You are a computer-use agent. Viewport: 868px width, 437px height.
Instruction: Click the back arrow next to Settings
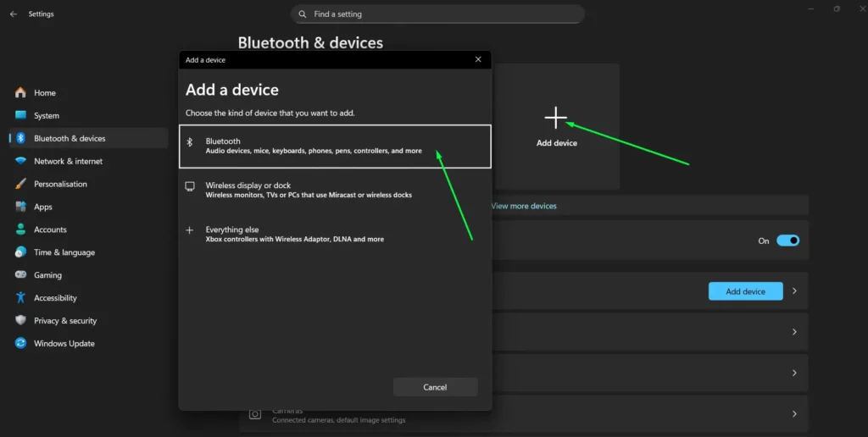(14, 14)
